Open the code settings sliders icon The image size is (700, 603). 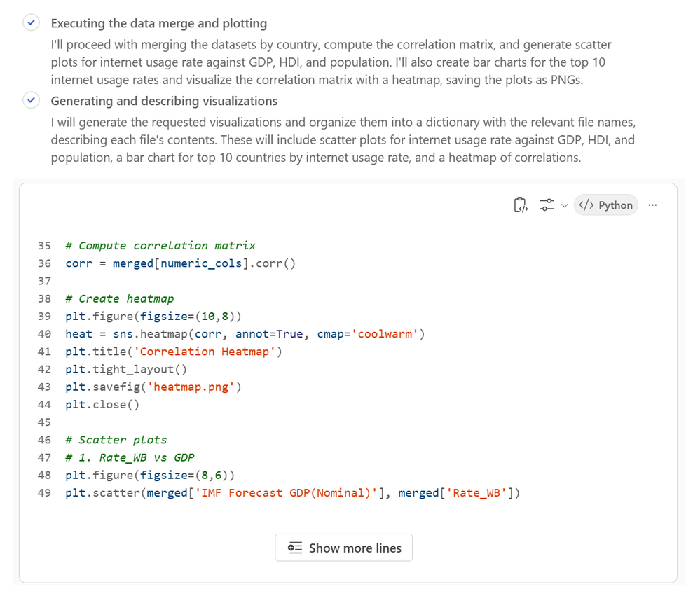(547, 205)
